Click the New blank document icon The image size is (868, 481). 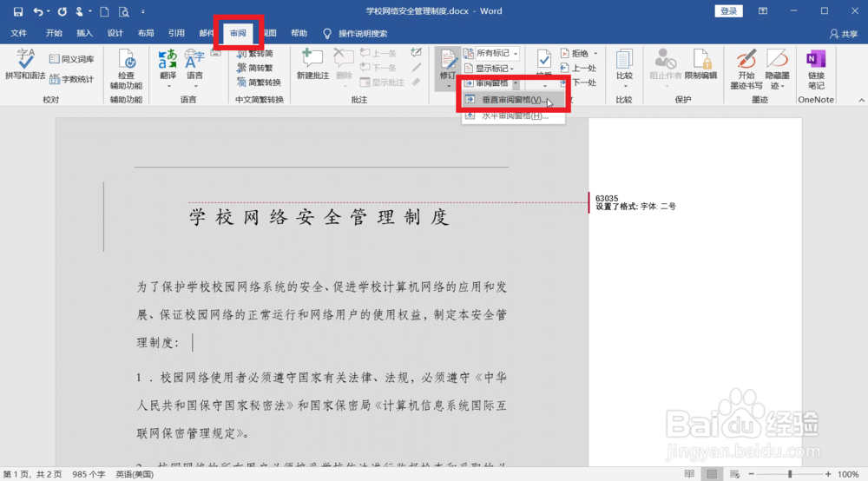pos(104,11)
